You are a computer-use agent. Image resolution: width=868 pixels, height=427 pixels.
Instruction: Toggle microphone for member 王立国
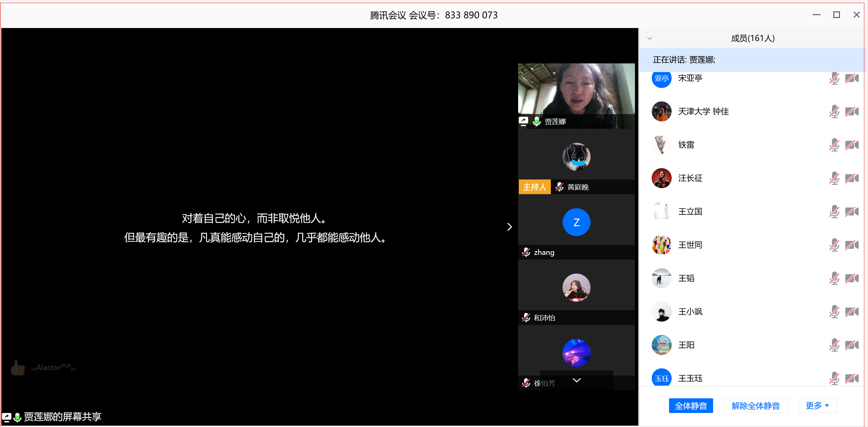[834, 212]
